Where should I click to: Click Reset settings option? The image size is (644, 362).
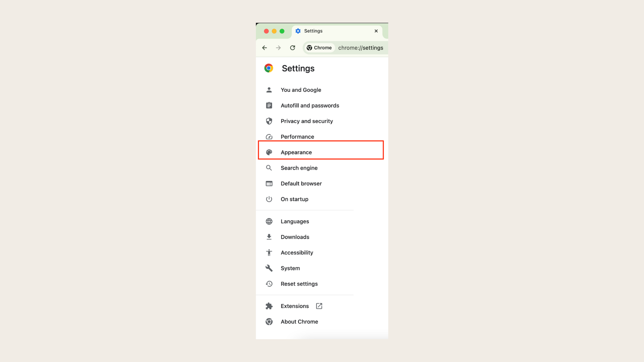point(299,283)
